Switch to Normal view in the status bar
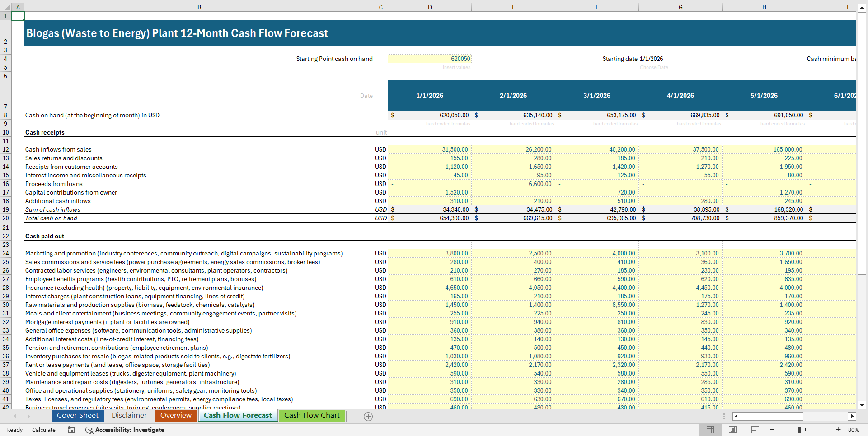The image size is (868, 436). coord(710,430)
